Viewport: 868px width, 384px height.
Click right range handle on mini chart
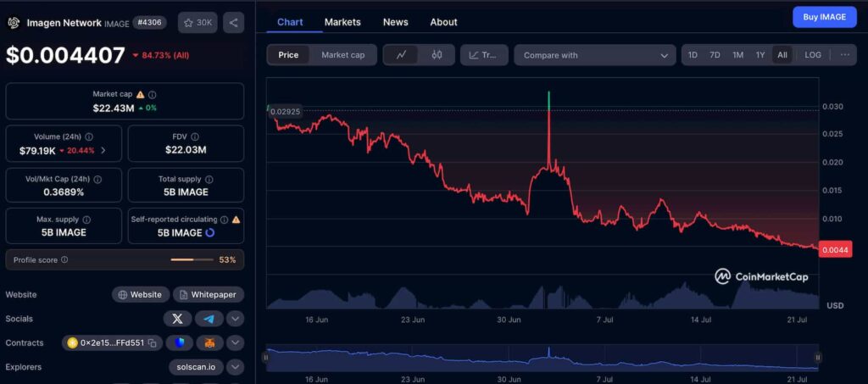pyautogui.click(x=818, y=358)
